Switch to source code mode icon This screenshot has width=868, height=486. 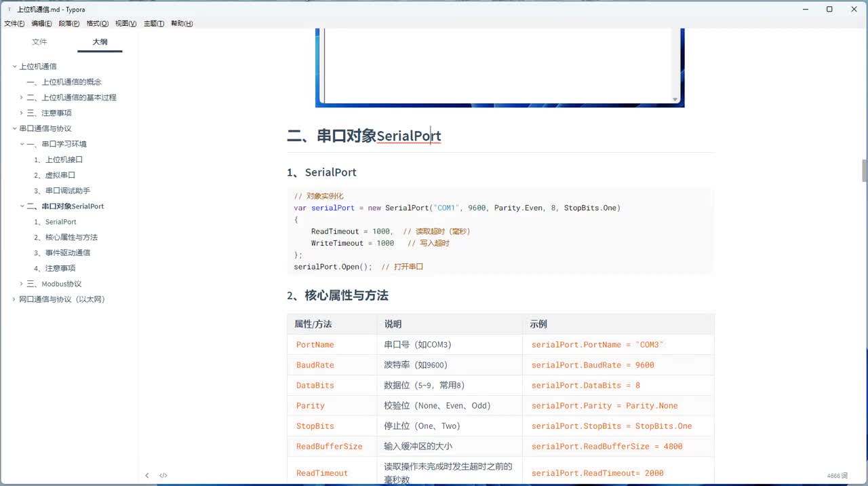[163, 476]
